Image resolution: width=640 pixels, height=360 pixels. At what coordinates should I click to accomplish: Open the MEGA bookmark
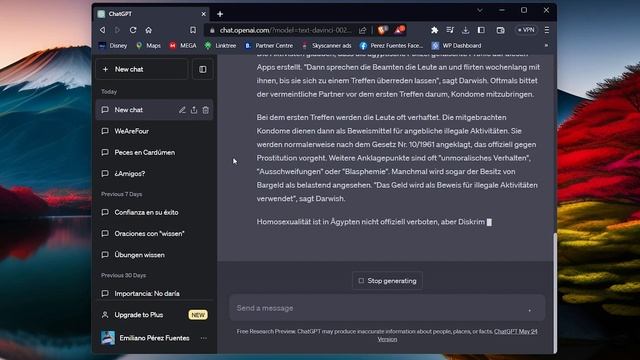(183, 46)
